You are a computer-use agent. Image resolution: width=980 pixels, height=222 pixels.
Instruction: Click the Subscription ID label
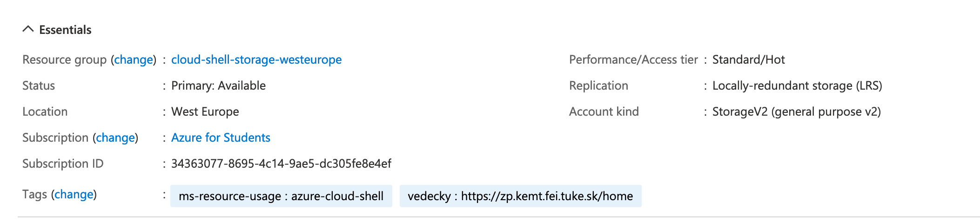pos(63,164)
